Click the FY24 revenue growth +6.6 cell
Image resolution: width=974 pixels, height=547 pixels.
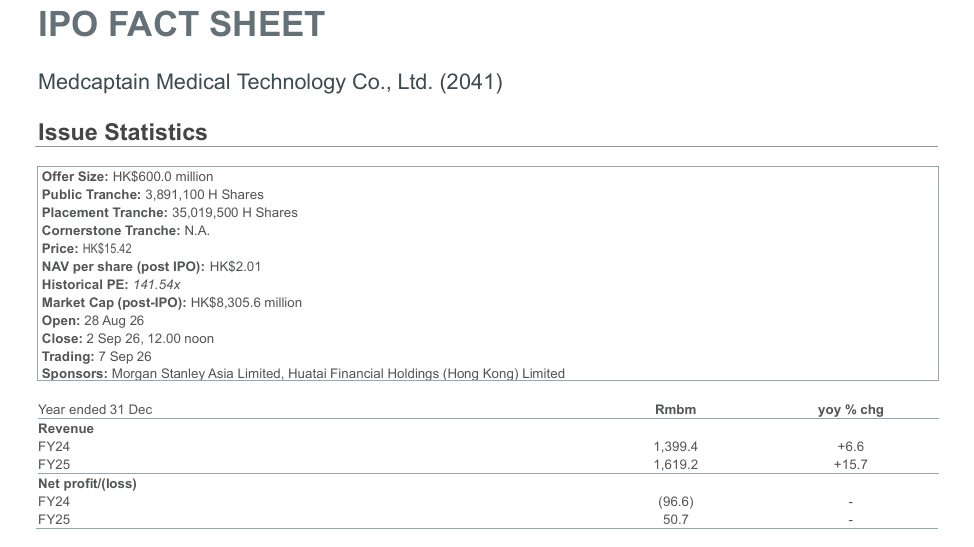tap(850, 447)
